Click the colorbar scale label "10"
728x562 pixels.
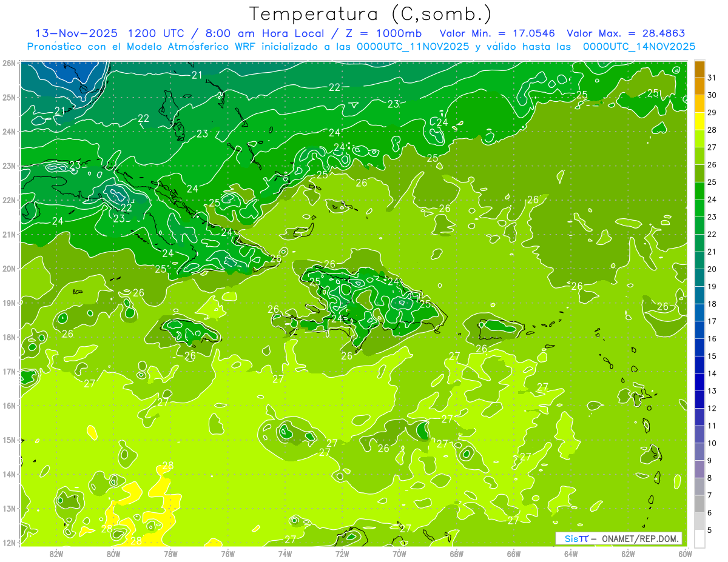712,443
